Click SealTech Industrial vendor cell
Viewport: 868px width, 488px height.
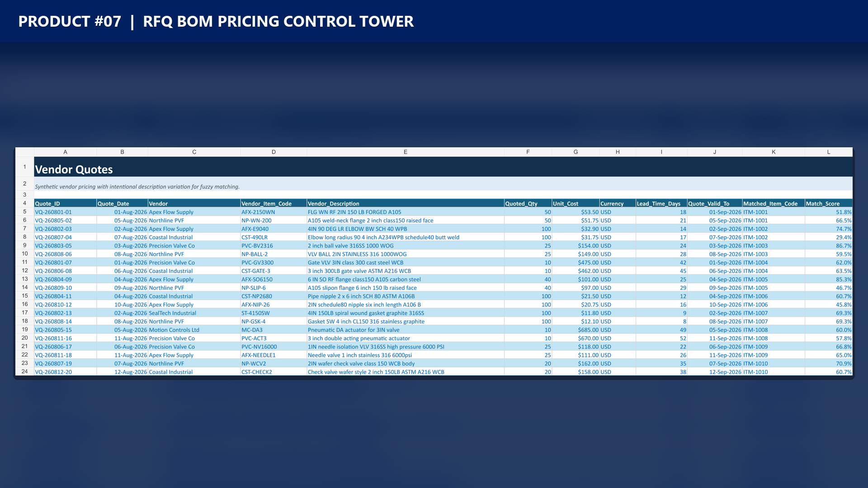point(194,313)
